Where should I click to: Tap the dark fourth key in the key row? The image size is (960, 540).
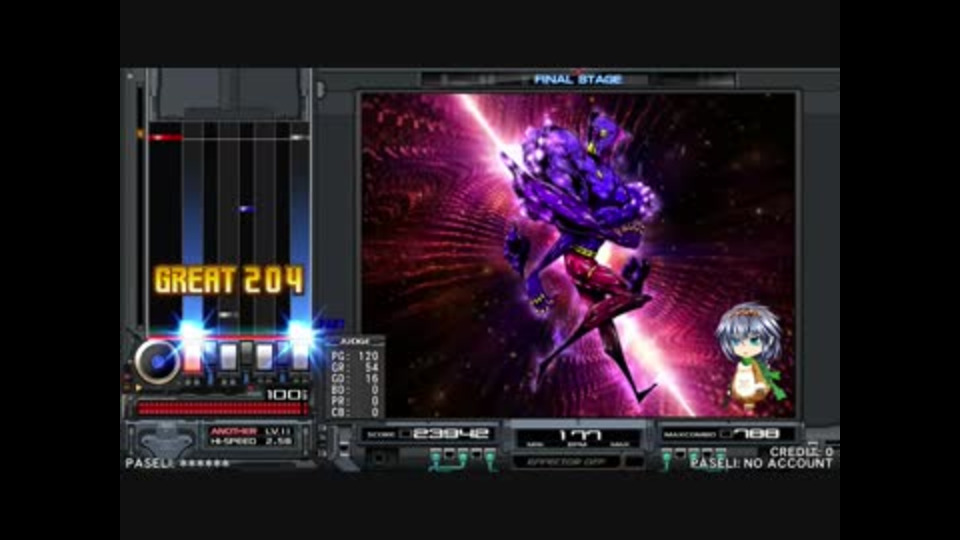coord(246,353)
